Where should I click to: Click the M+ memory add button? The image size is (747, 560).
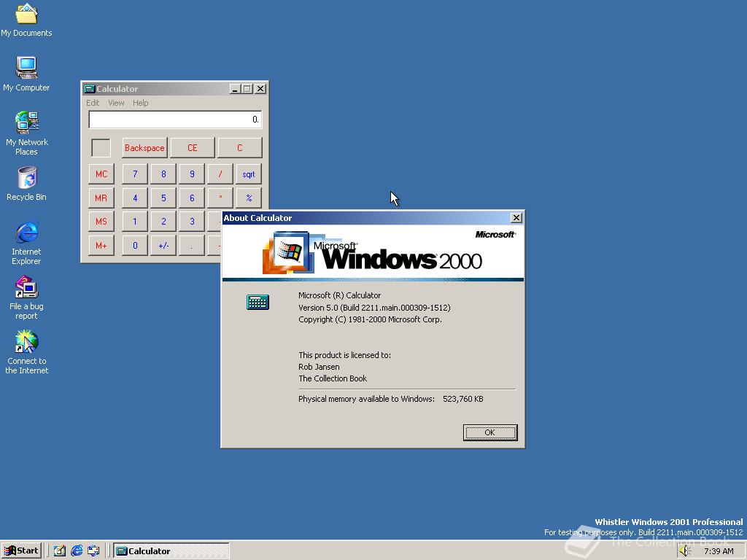coord(101,245)
